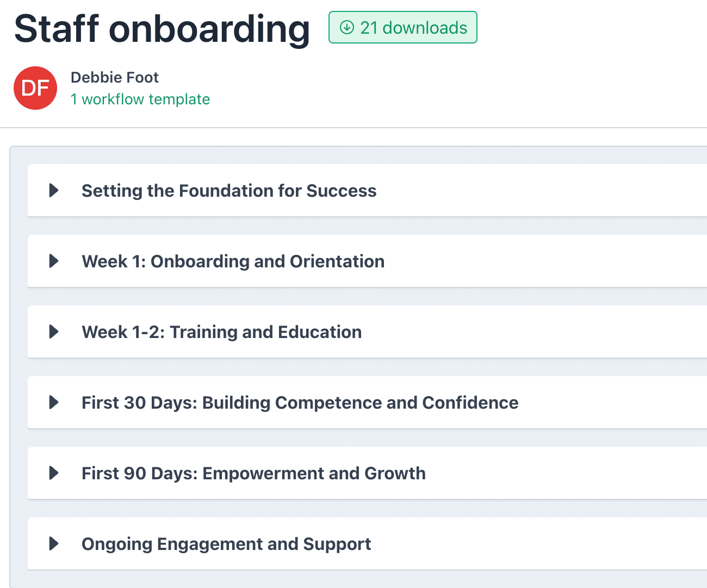Click the DF avatar icon
This screenshot has width=707, height=588.
(35, 88)
